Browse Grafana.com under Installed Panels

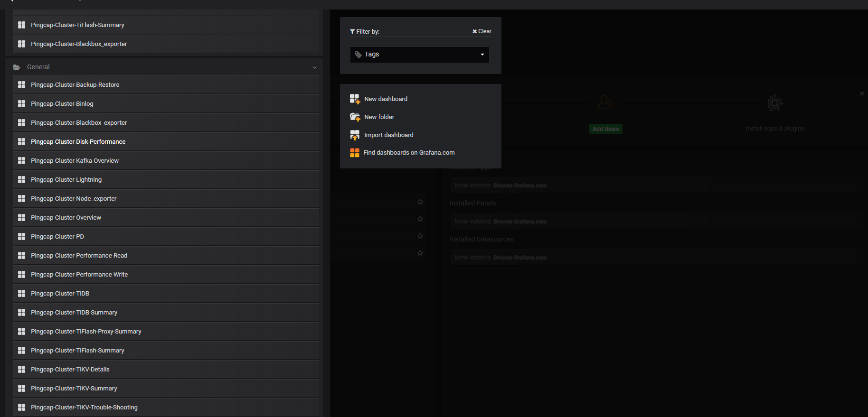pyautogui.click(x=520, y=222)
